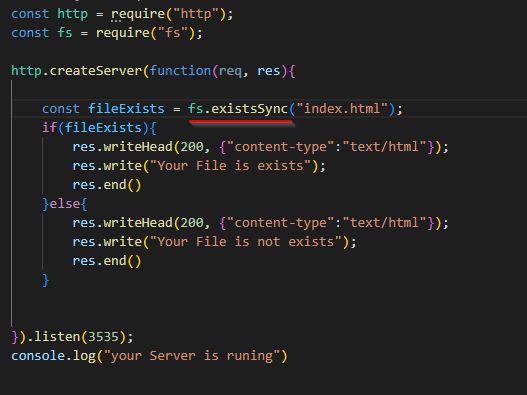Image resolution: width=527 pixels, height=395 pixels.
Task: Click the port number 3535
Action: tap(103, 337)
